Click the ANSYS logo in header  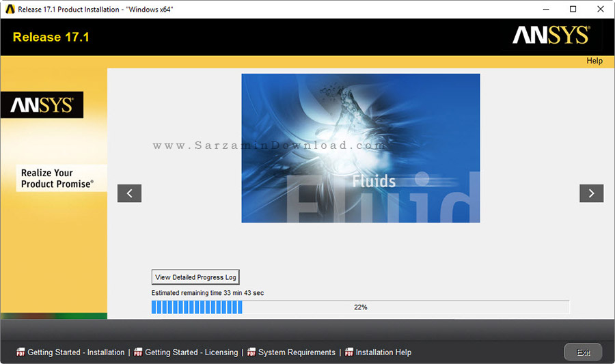click(551, 35)
